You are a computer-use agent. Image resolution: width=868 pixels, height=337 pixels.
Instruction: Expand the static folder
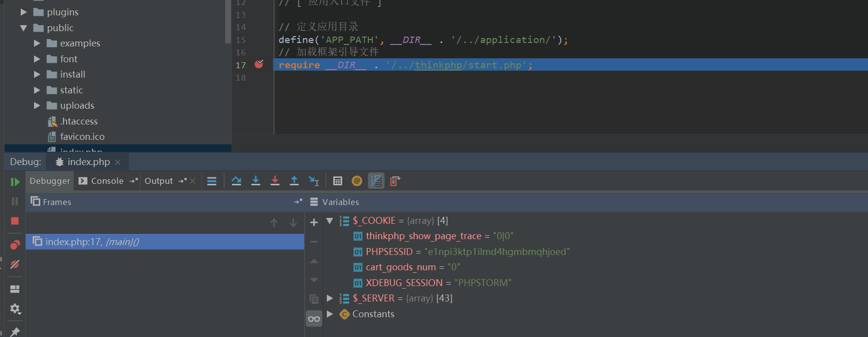click(x=37, y=90)
